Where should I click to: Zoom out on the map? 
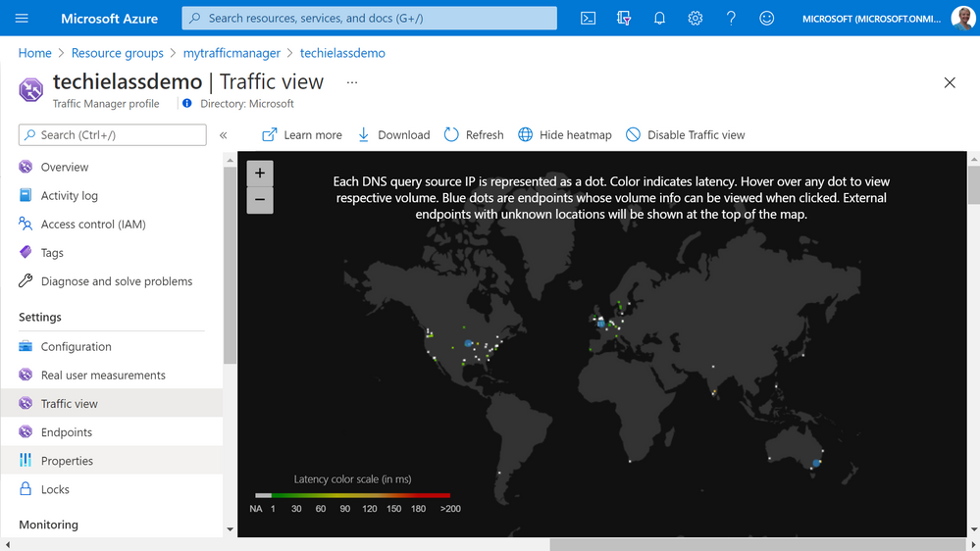click(260, 200)
